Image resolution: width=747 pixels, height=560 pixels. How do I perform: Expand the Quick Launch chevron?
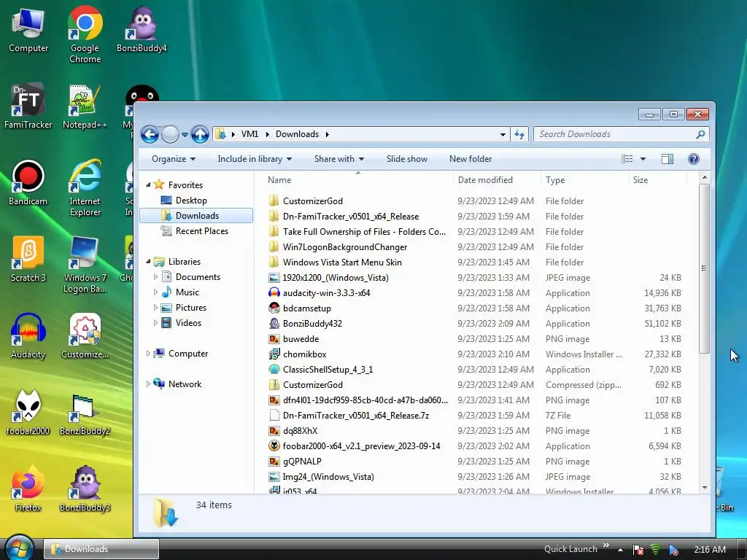606,545
